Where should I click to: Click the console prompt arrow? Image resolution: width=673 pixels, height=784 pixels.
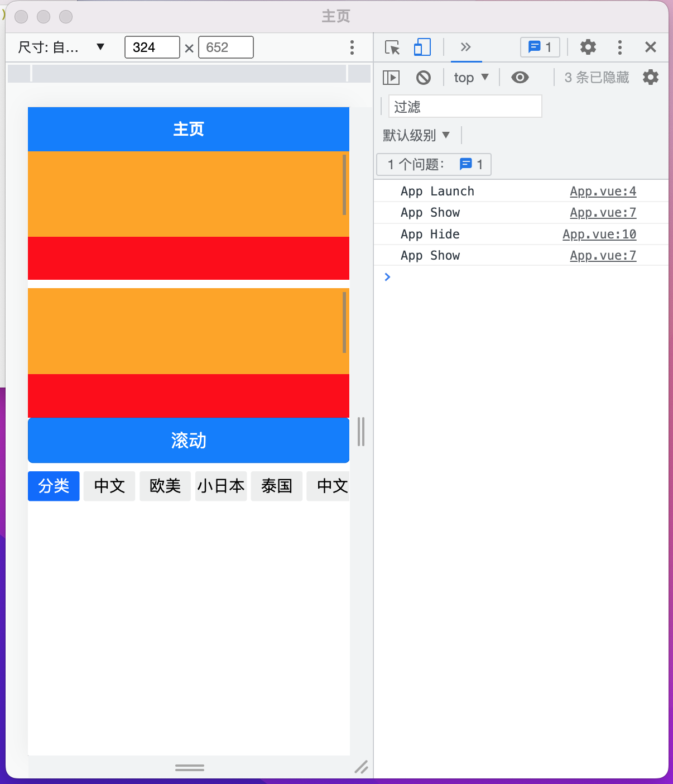pos(387,277)
